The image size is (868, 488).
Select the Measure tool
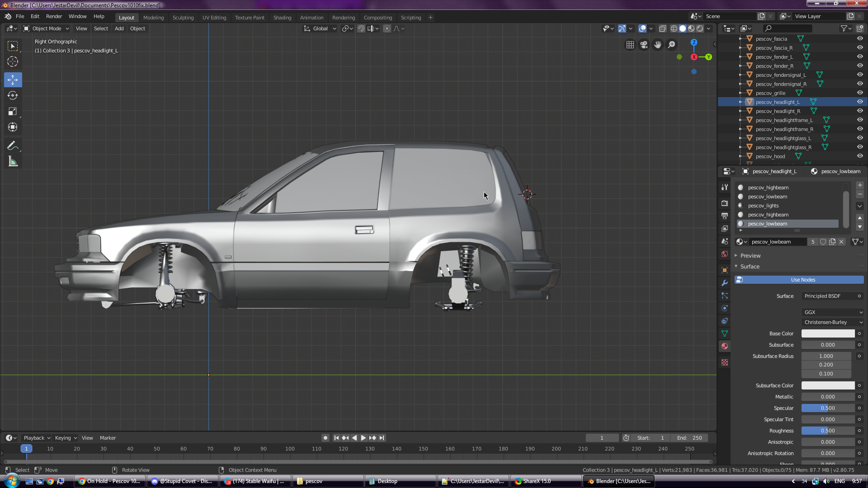13,161
